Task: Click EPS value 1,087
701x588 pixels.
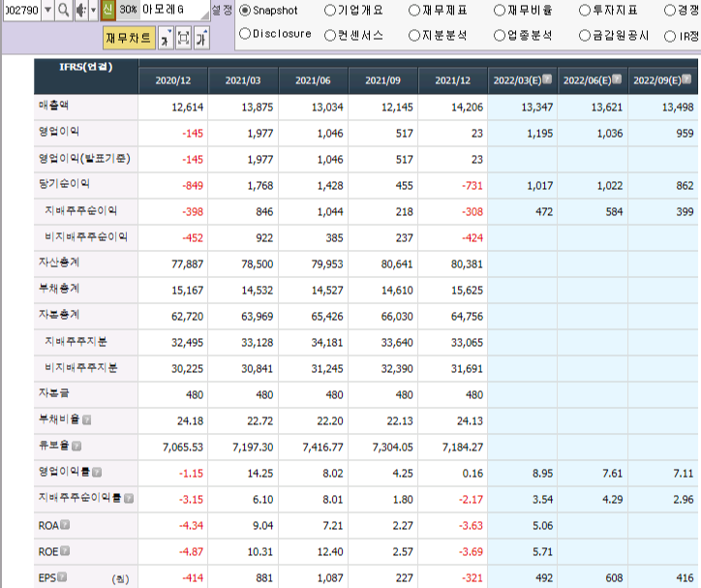Action: click(330, 578)
